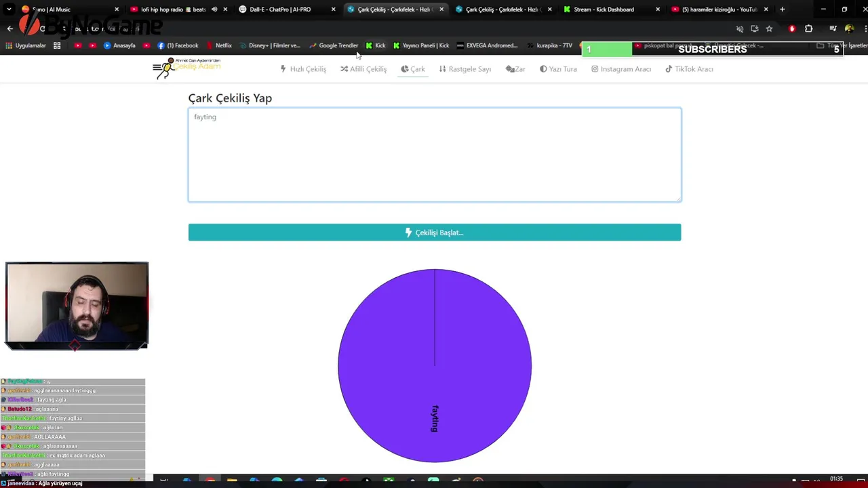Open the Hızlı Çekiliş menu item

303,69
